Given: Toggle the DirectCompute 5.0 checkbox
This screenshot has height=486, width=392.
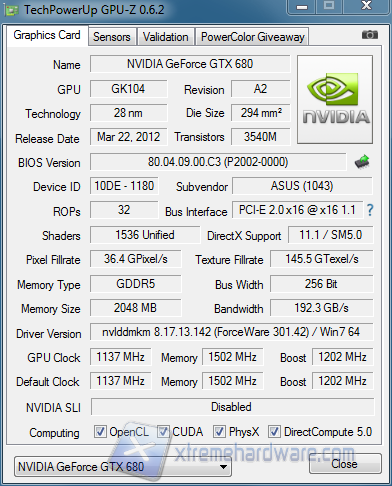Looking at the screenshot, I should click(x=274, y=432).
